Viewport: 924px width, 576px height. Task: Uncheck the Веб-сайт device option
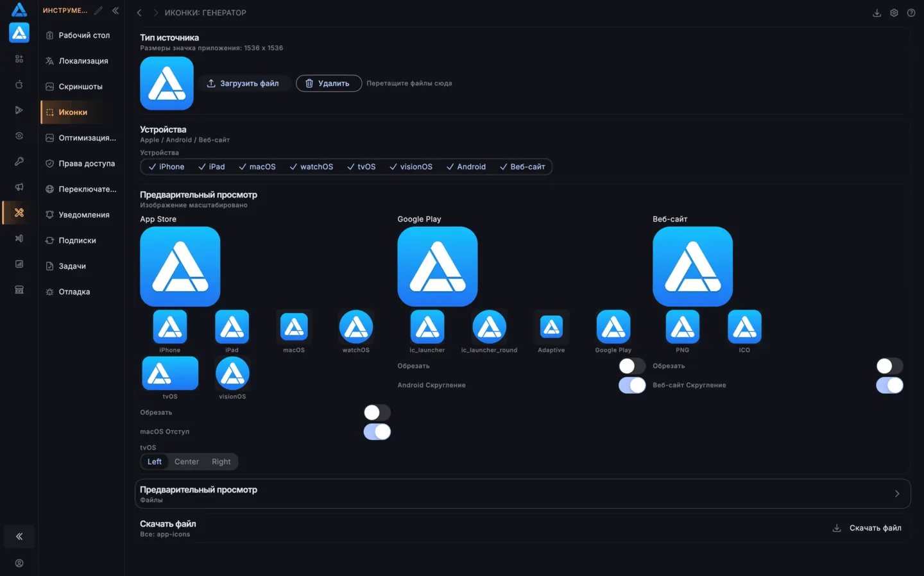[522, 167]
